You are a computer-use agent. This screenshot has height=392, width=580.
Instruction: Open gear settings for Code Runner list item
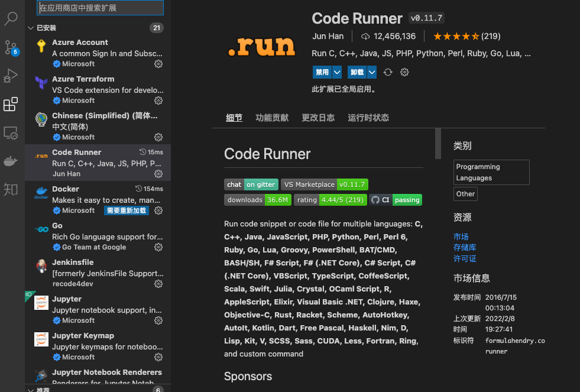pos(158,174)
